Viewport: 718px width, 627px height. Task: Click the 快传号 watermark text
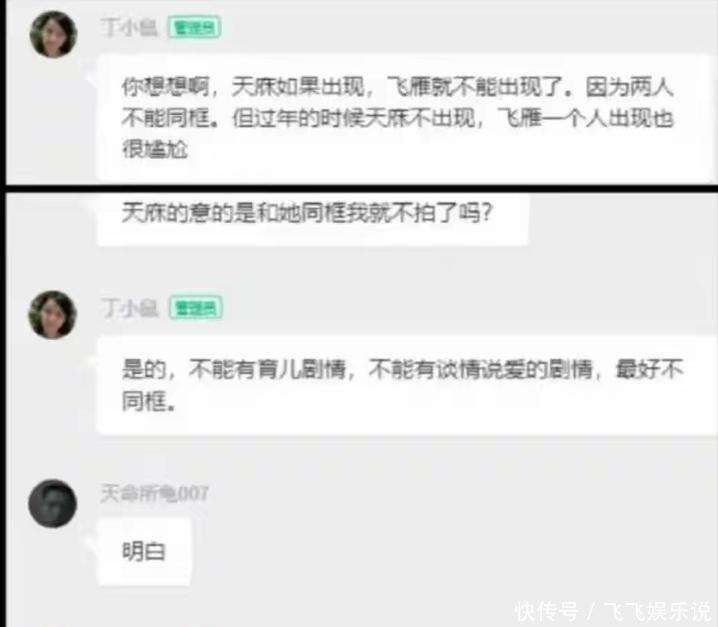546,611
